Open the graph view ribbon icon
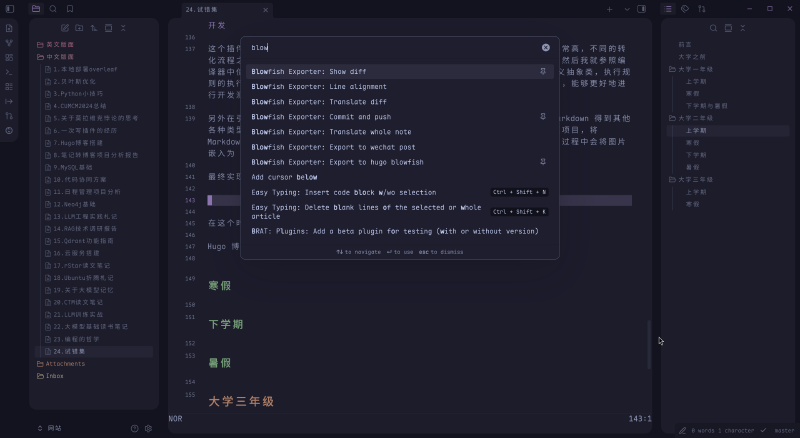The height and width of the screenshot is (438, 800). 9,43
